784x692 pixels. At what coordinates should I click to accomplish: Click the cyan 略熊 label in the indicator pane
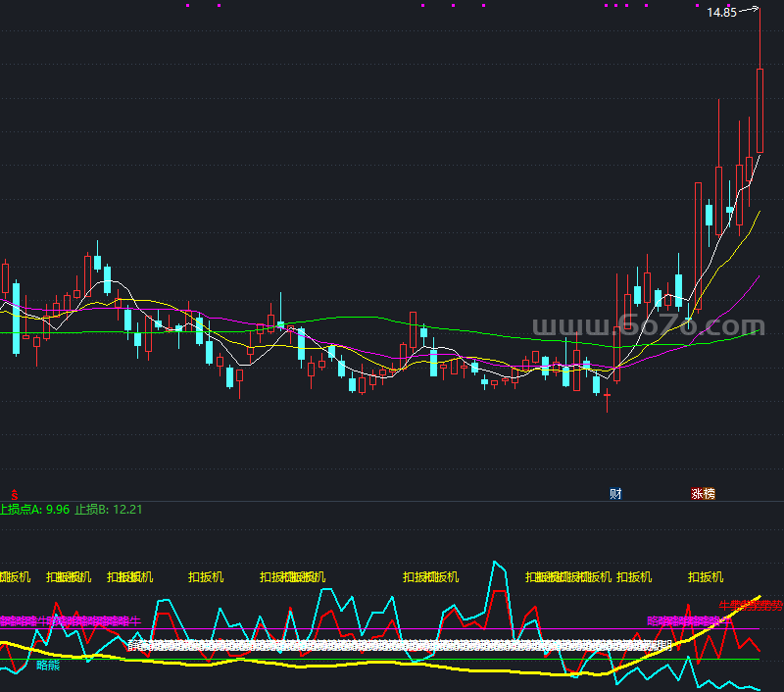coord(48,665)
